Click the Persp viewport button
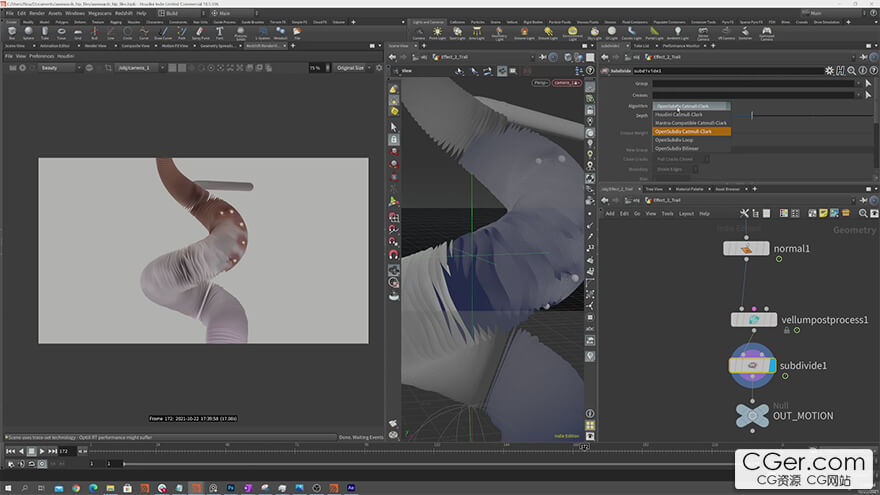 [x=541, y=82]
